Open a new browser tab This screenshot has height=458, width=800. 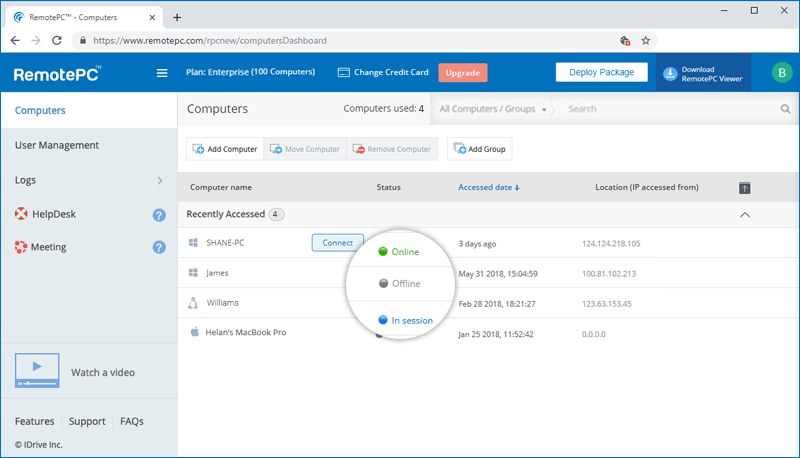point(177,17)
